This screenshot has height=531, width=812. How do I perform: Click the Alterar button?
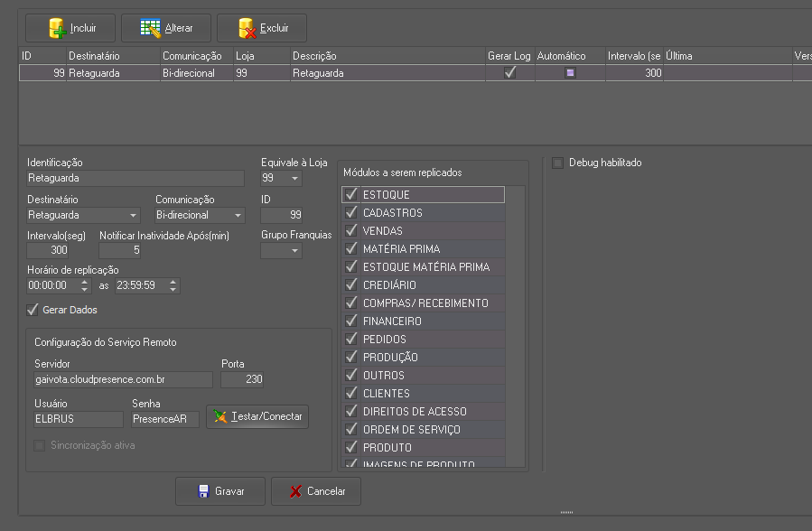[166, 28]
